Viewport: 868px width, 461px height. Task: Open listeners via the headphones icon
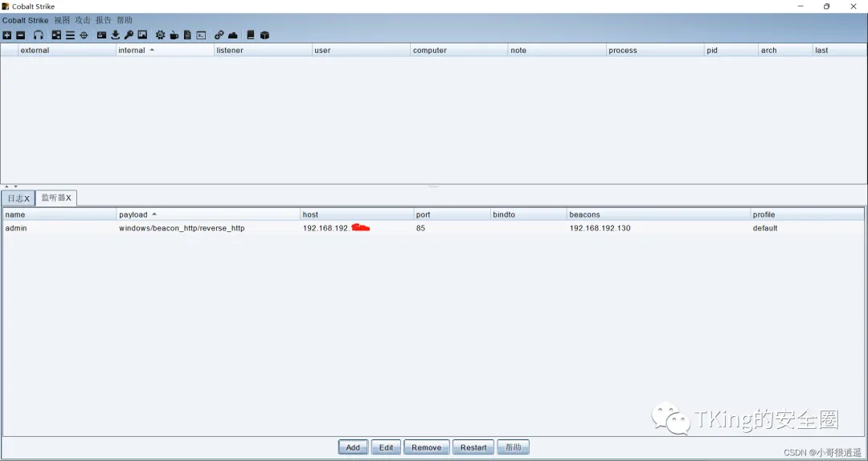pyautogui.click(x=39, y=35)
